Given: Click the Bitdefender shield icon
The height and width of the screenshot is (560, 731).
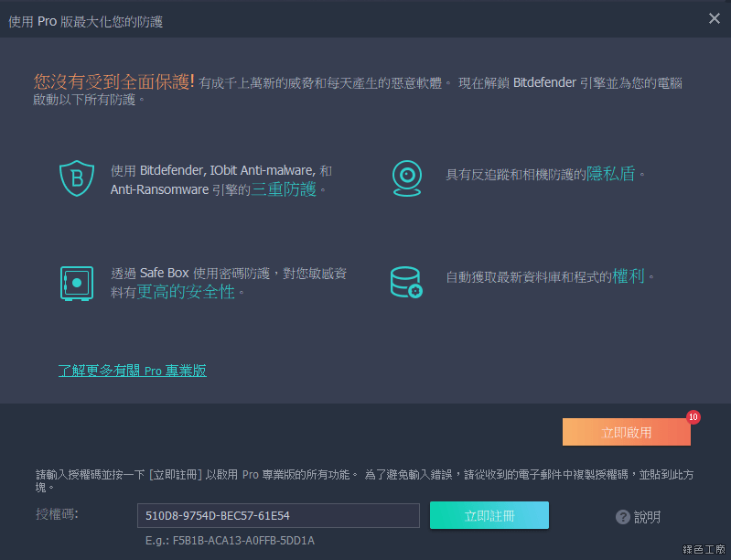Looking at the screenshot, I should pyautogui.click(x=77, y=178).
